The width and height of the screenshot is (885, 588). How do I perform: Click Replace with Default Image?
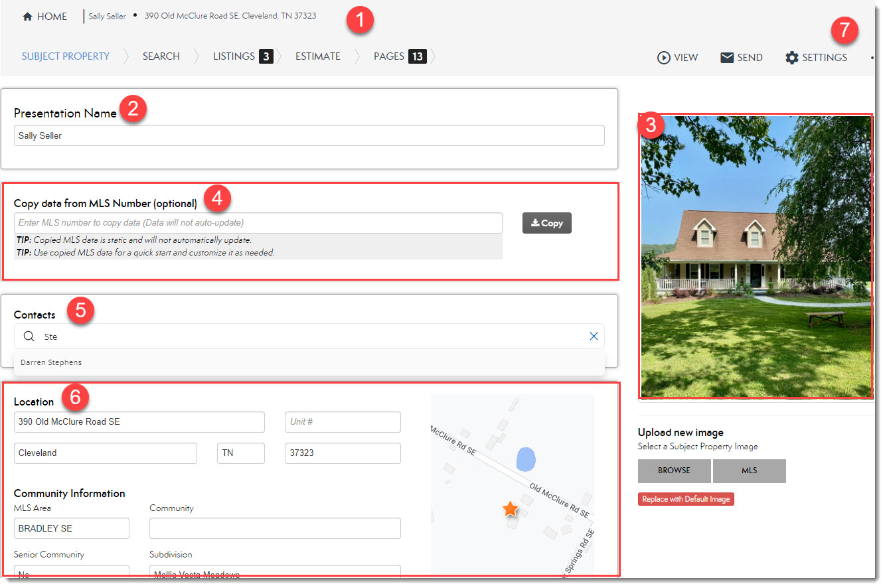coord(686,499)
